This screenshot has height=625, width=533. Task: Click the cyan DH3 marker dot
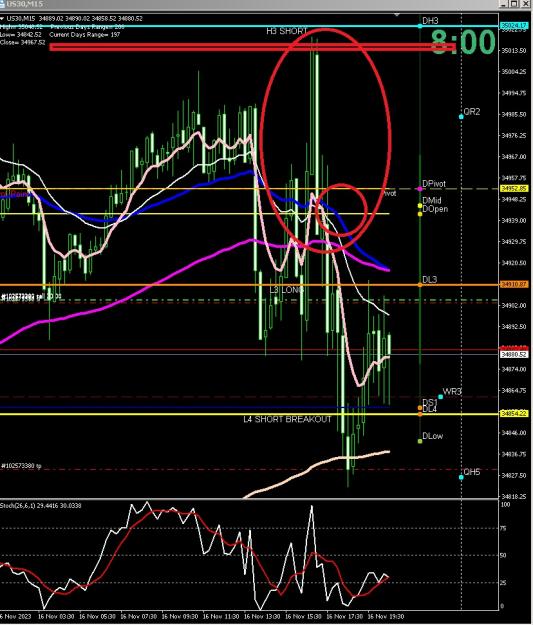[420, 26]
